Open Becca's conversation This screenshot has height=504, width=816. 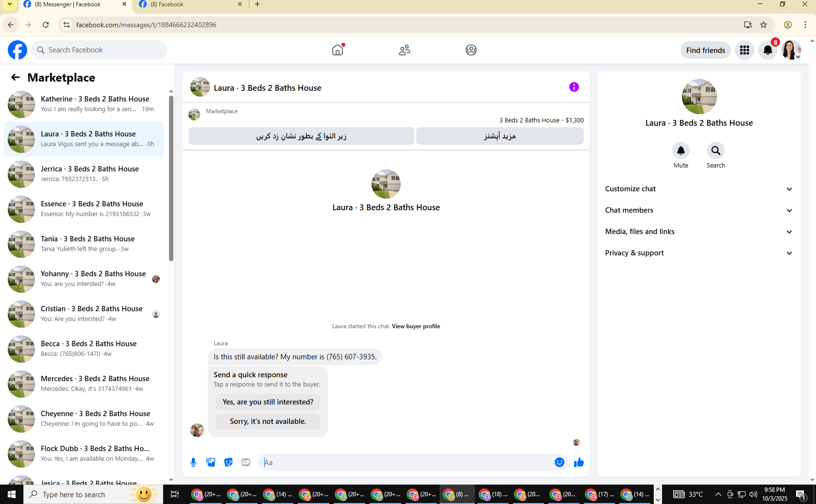coord(84,349)
